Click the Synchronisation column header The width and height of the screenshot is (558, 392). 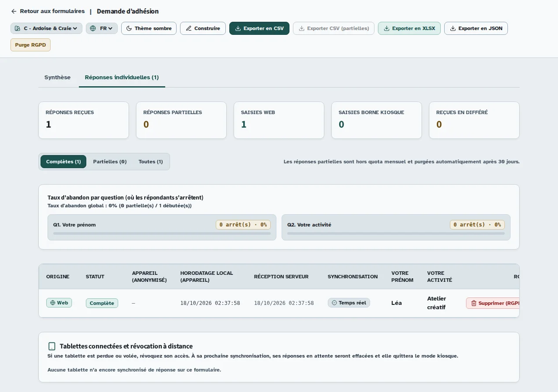coord(353,277)
